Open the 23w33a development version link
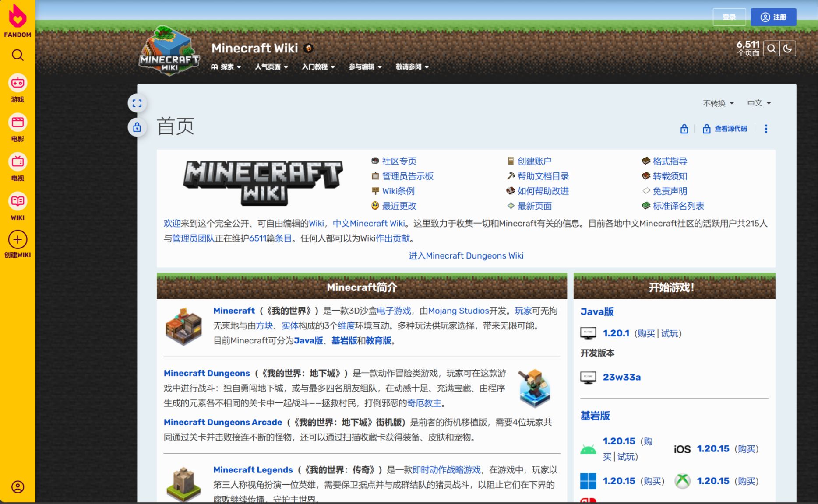This screenshot has width=818, height=504. click(x=621, y=377)
